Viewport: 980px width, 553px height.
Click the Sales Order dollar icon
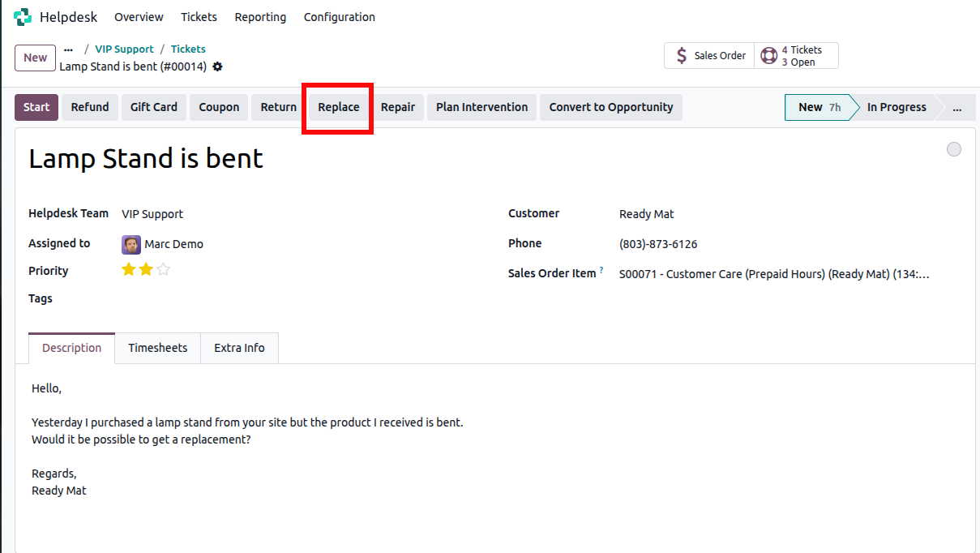682,56
